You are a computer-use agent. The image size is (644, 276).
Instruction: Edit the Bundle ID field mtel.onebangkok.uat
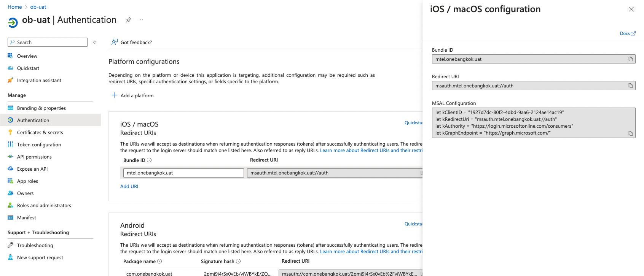(183, 173)
